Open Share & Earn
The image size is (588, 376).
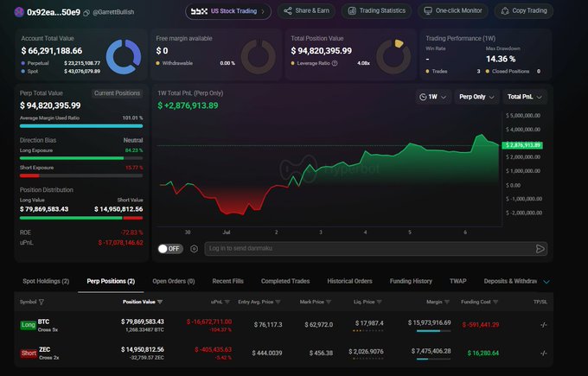(x=306, y=10)
